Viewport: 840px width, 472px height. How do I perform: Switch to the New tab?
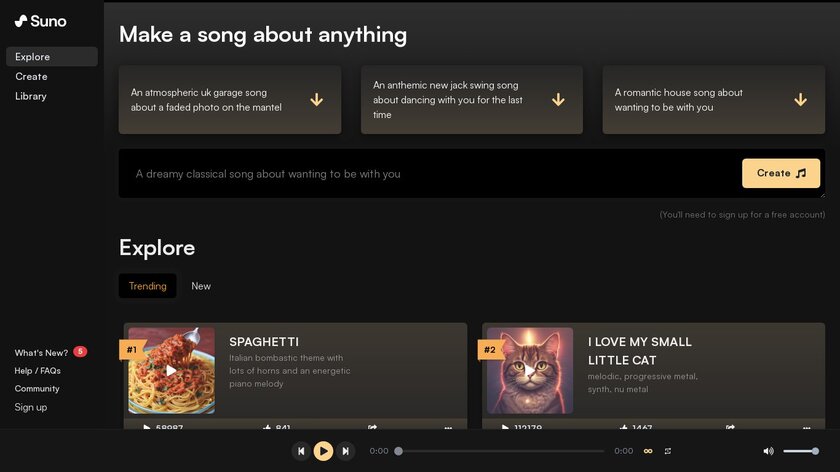point(201,286)
